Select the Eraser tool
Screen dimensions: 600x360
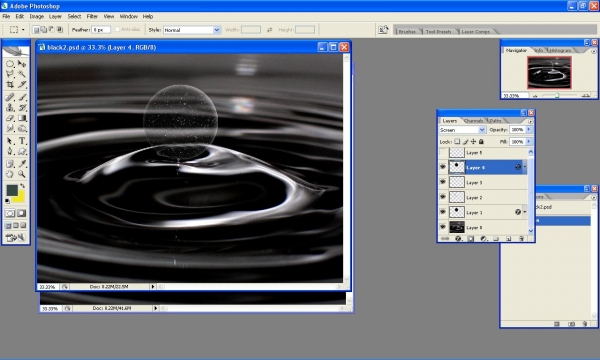(x=10, y=118)
